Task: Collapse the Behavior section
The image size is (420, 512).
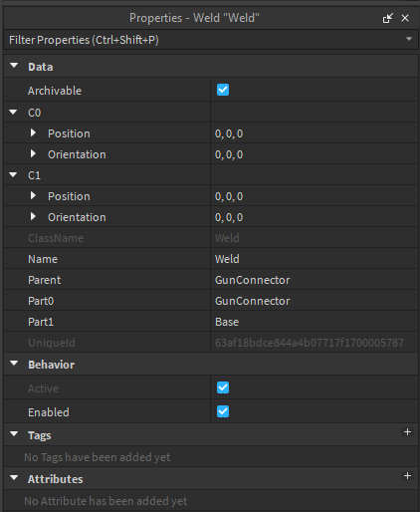Action: [x=14, y=364]
